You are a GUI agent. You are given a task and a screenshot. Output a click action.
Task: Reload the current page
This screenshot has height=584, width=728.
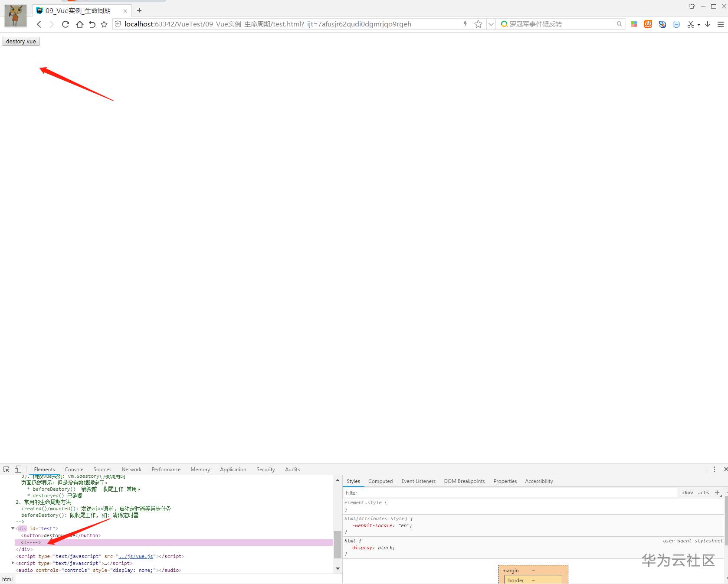point(66,24)
